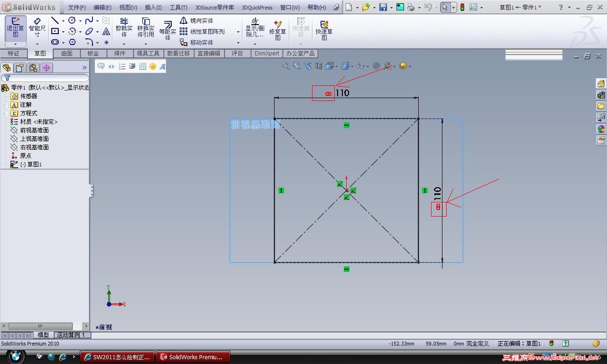Image resolution: width=607 pixels, height=364 pixels.
Task: Open the Smart Dimension dropdown arrow
Action: pos(37,45)
